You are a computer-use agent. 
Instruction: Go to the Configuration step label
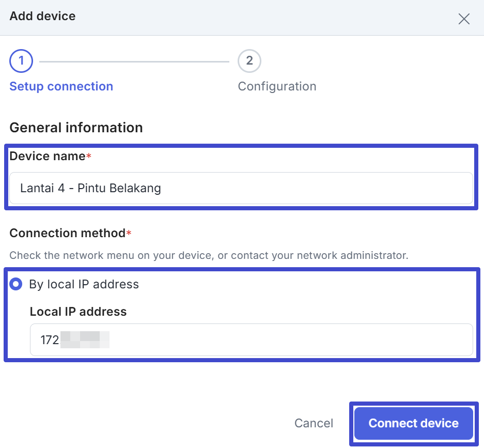tap(277, 86)
